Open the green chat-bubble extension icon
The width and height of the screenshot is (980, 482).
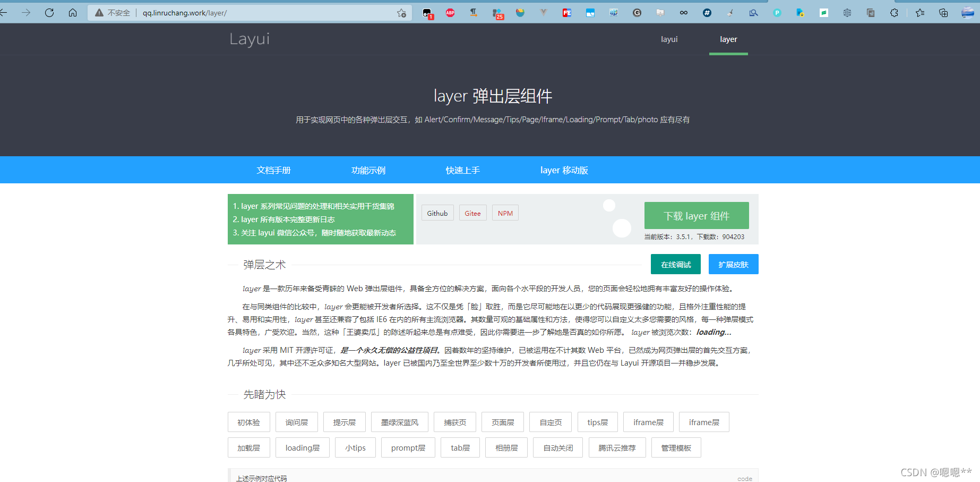(824, 13)
